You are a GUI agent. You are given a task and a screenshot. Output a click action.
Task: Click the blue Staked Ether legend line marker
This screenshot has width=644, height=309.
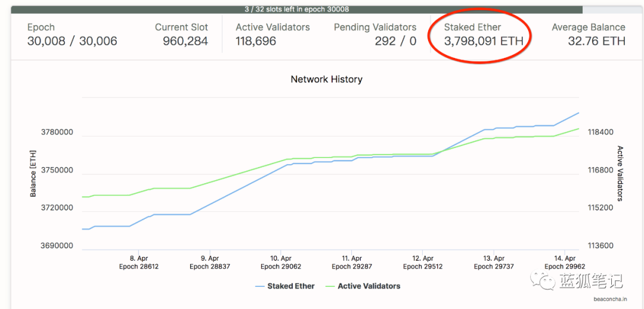[259, 286]
